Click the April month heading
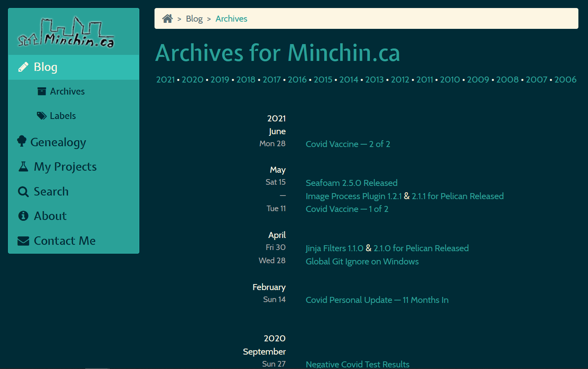 tap(277, 235)
